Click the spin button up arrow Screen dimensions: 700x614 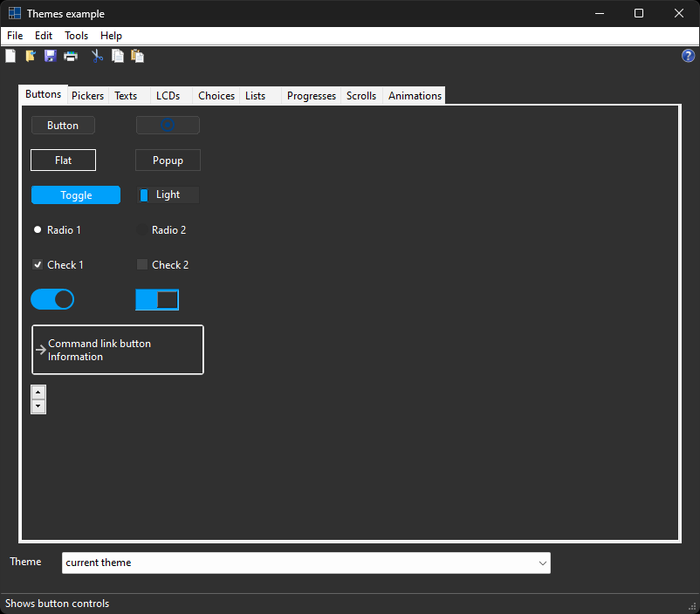pos(38,392)
